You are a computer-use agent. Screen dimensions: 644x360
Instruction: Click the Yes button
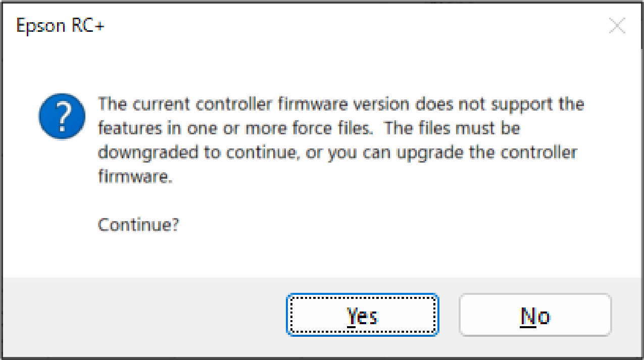click(x=362, y=316)
